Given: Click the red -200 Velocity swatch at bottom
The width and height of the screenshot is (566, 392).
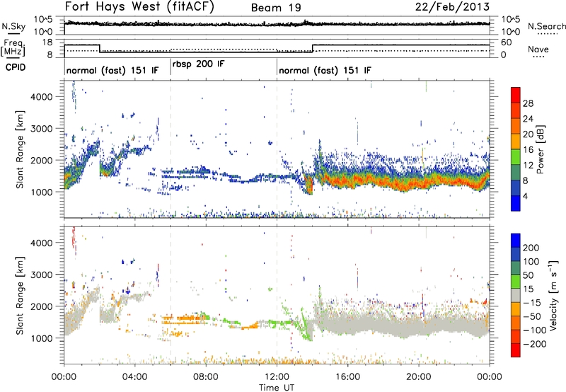Looking at the screenshot, I should tap(516, 350).
